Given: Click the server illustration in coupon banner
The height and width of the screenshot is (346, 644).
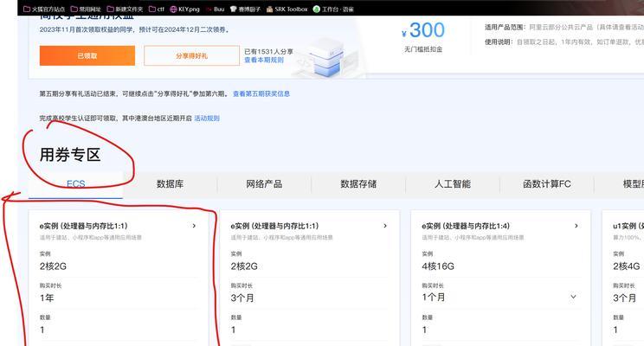Looking at the screenshot, I should 326,57.
